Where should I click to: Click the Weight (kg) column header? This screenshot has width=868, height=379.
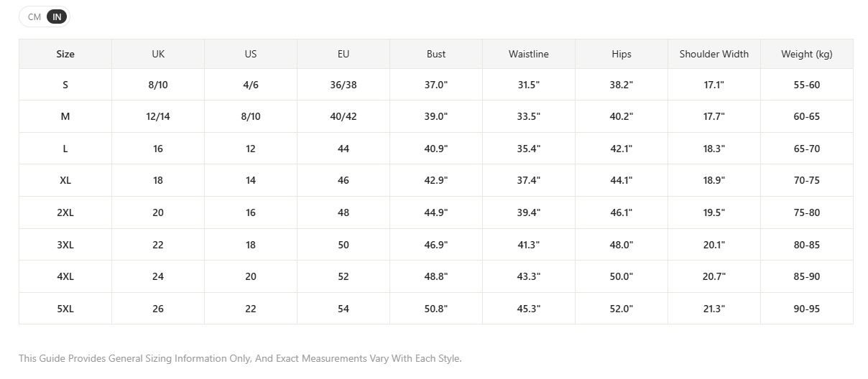807,54
